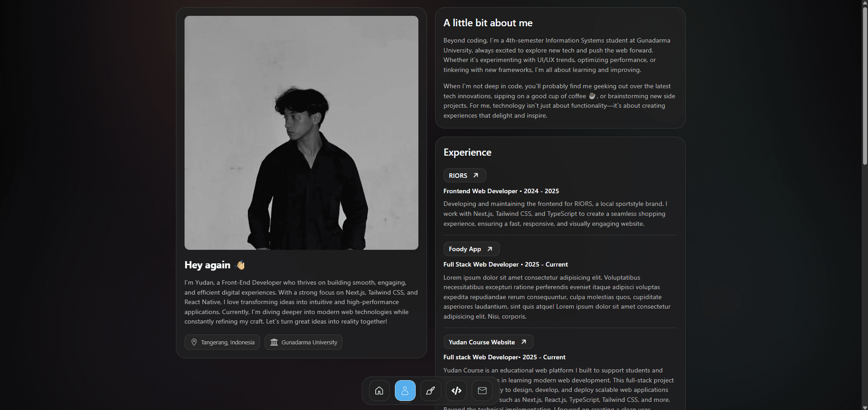This screenshot has width=868, height=410.
Task: Click the waving hand emoji
Action: (x=241, y=265)
